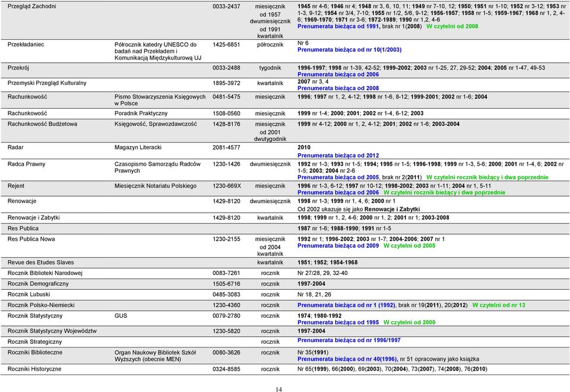This screenshot has width=570, height=392.
Task: Click 'Półrocznik katedry UNESCO' subtitle
Action: (158, 51)
